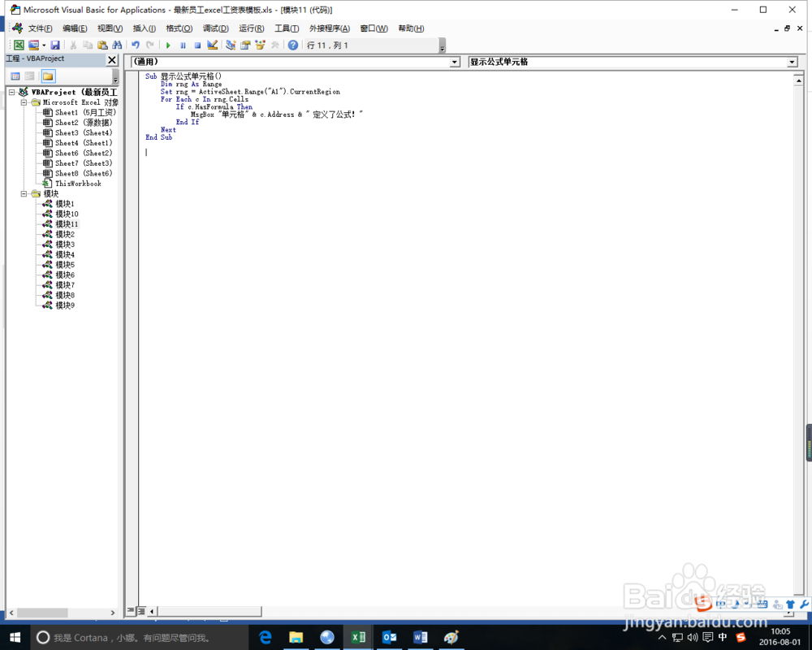Click the Paste clipboard icon
Viewport: 812px width, 650px height.
102,45
